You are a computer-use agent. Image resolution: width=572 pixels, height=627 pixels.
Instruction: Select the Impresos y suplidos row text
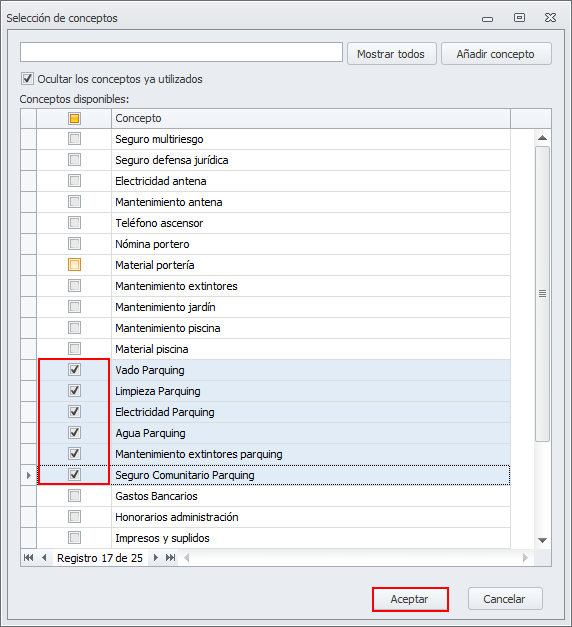click(162, 538)
